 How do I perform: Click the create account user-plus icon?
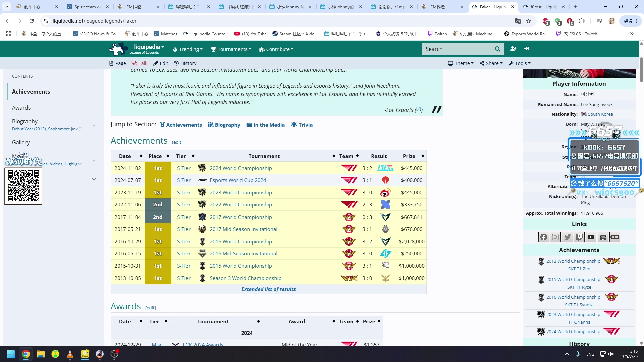pos(513,49)
